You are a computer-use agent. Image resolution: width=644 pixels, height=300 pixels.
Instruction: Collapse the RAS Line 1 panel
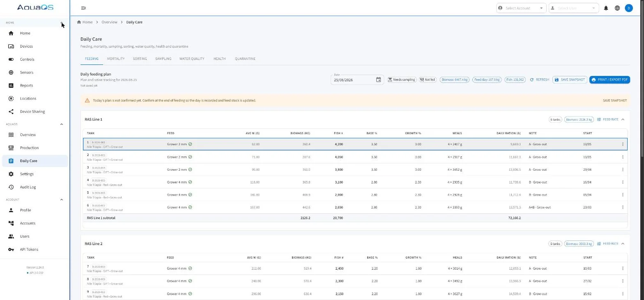[x=623, y=119]
